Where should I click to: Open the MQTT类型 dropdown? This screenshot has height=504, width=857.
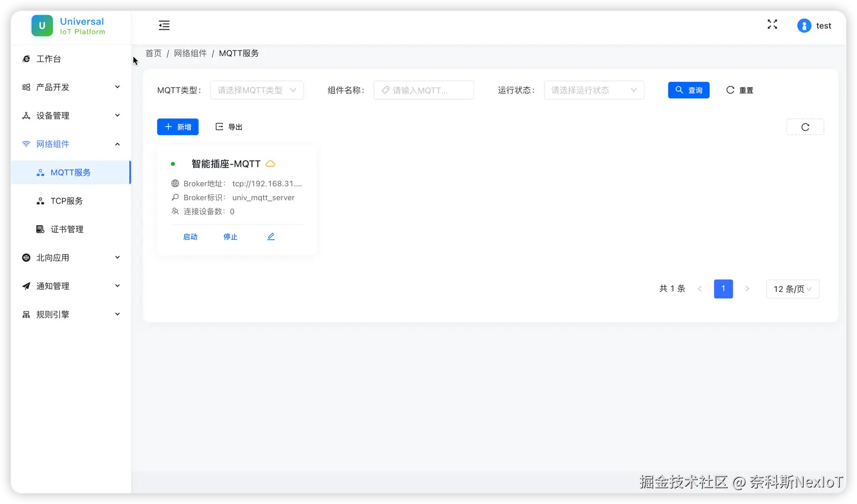pos(257,89)
